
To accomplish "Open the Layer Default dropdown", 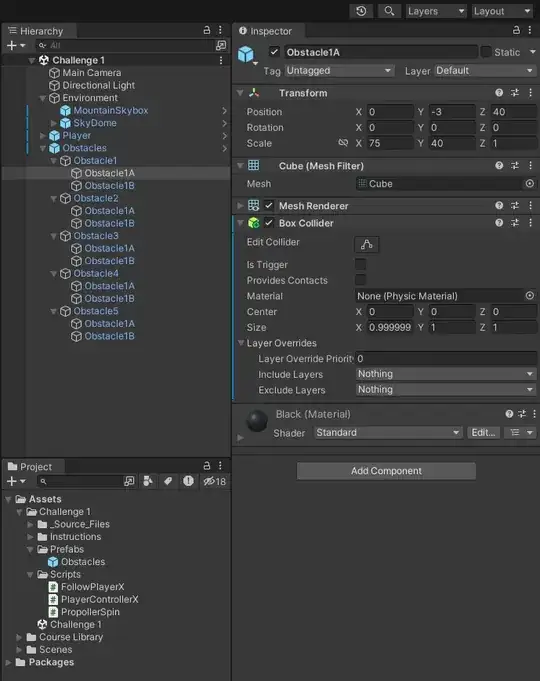I will point(485,70).
